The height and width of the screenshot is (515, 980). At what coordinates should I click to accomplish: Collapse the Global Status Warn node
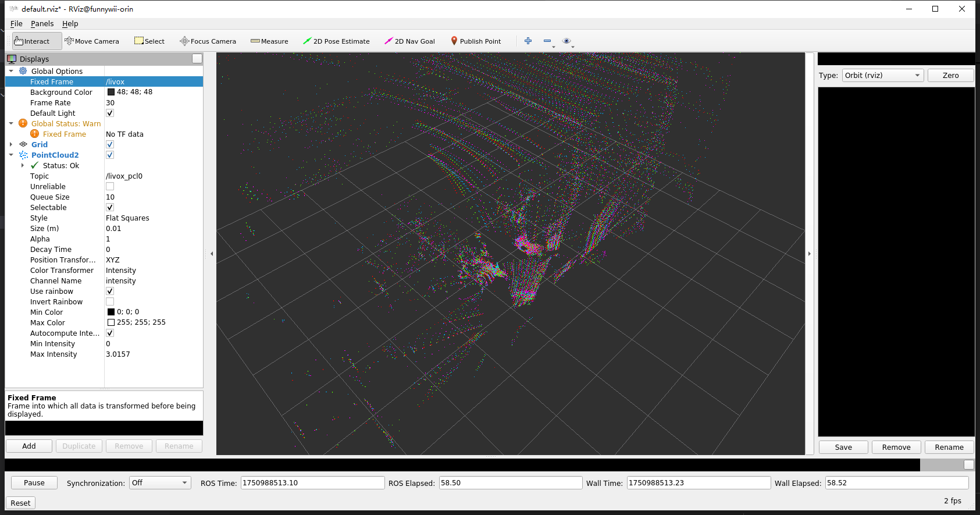(x=11, y=123)
